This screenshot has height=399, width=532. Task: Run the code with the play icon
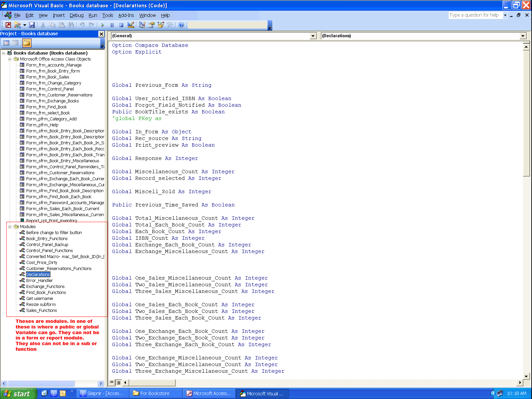pyautogui.click(x=103, y=25)
